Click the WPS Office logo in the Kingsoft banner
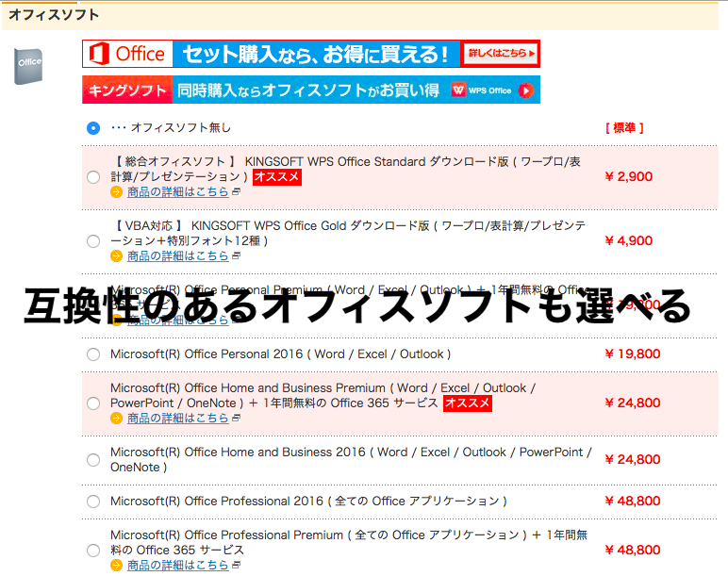This screenshot has height=576, width=728. pyautogui.click(x=481, y=91)
